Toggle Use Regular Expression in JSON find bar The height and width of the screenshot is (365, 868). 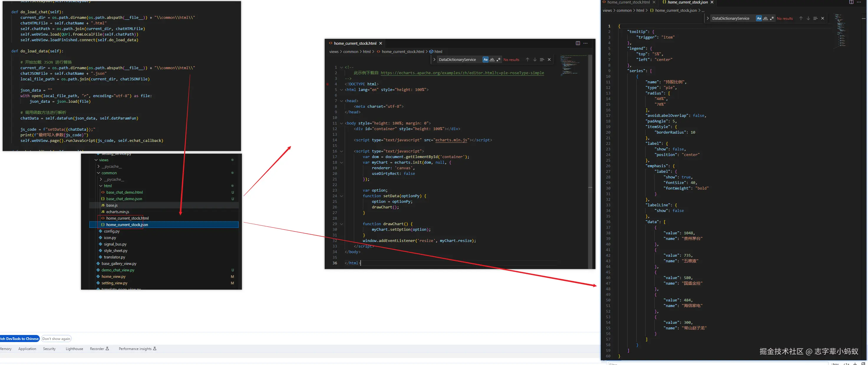[772, 18]
